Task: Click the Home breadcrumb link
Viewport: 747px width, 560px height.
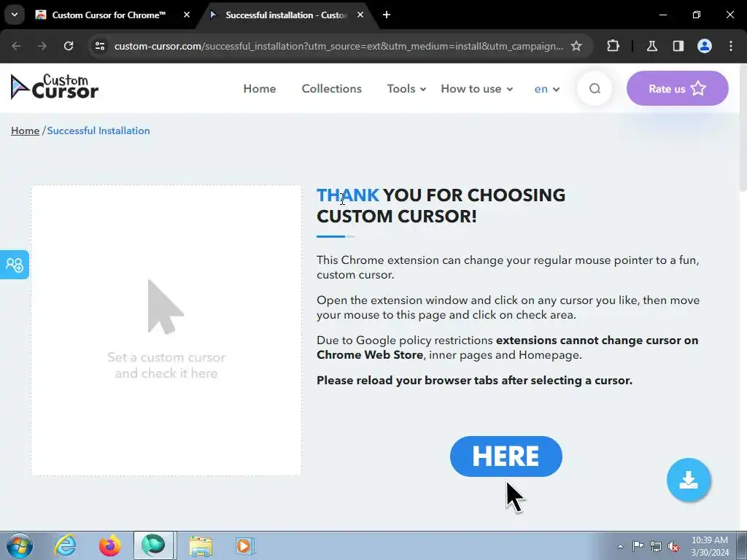Action: point(26,131)
